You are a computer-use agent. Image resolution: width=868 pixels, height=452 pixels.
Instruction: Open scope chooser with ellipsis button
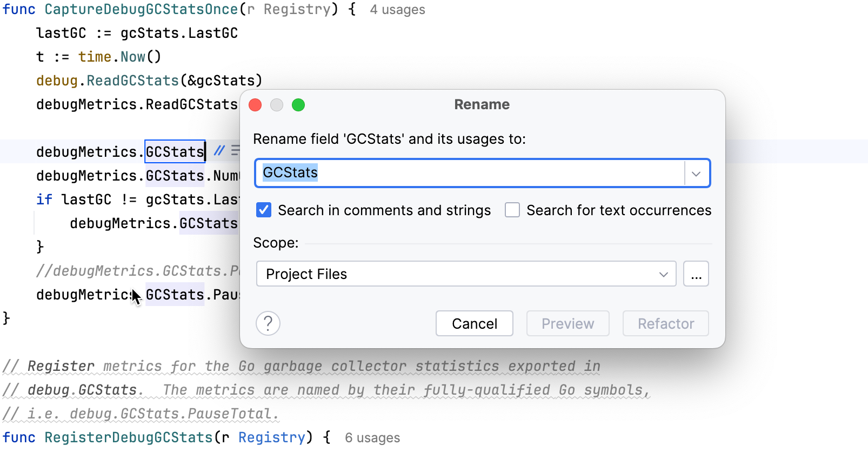tap(696, 274)
